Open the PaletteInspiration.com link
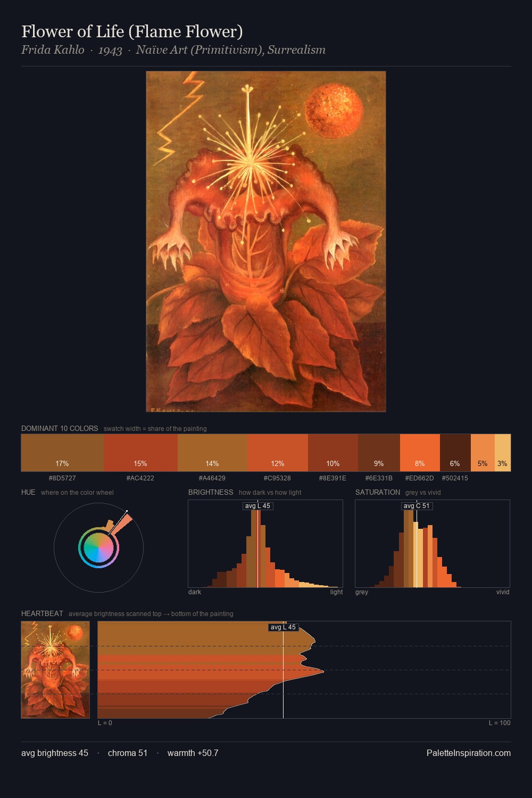 [x=469, y=753]
